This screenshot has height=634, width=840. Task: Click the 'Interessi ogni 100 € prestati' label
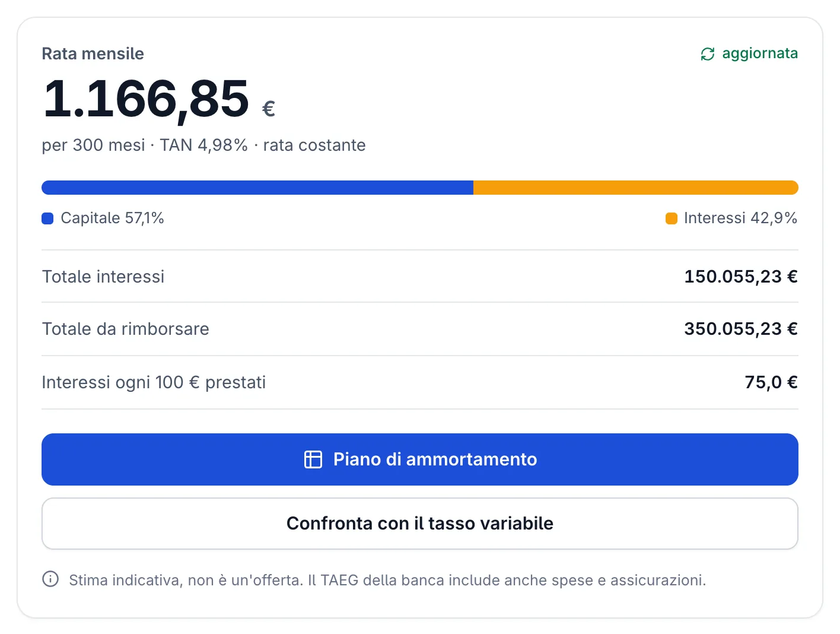[154, 382]
